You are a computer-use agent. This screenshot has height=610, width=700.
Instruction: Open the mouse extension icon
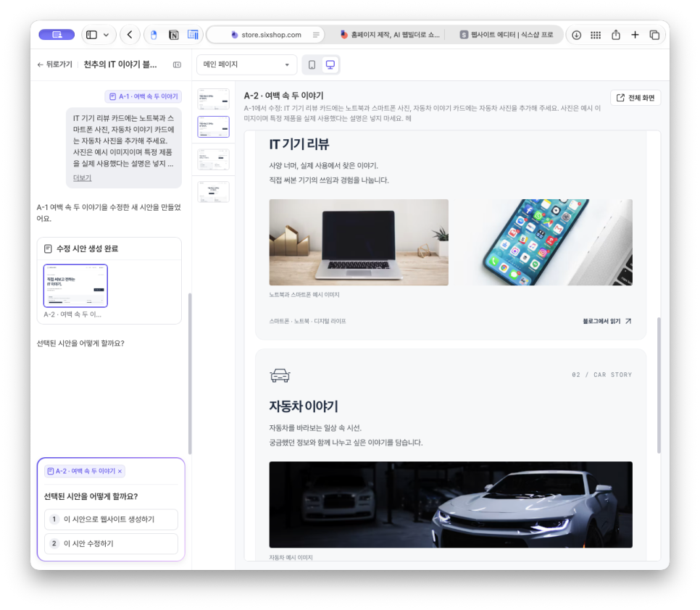tap(154, 35)
